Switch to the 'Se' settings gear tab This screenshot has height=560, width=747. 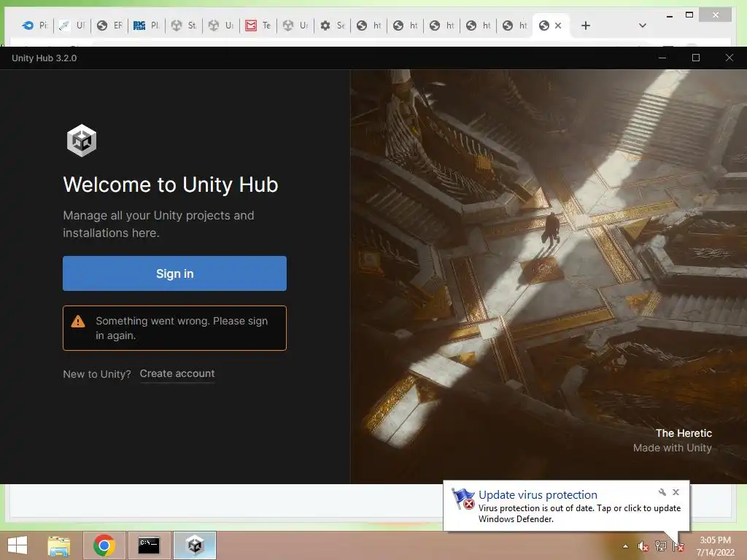(x=332, y=26)
